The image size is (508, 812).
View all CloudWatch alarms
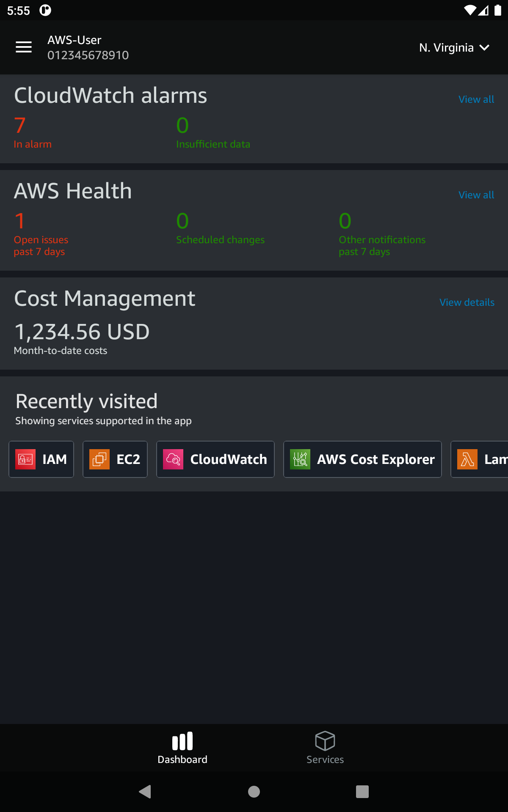[476, 99]
